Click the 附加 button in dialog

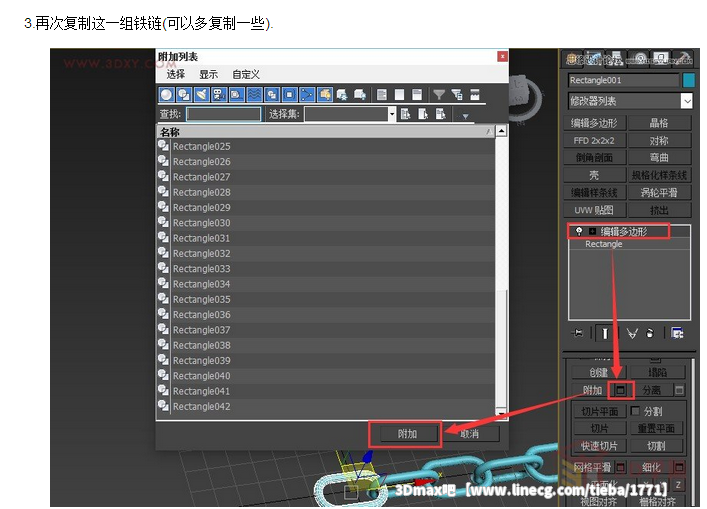406,434
